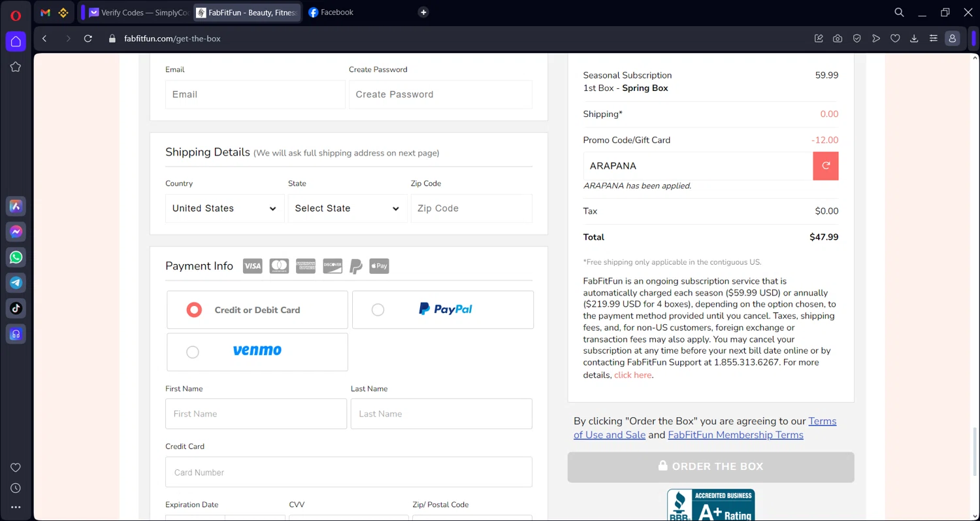Open Bookmarks star in the sidebar

point(16,67)
